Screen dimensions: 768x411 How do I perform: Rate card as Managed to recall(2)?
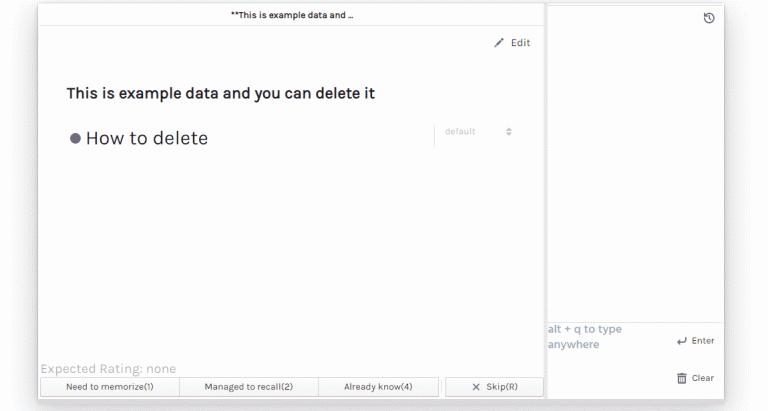coord(249,387)
